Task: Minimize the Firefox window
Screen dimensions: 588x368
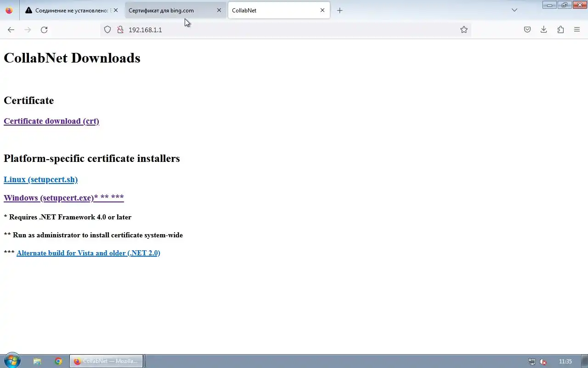Action: point(549,5)
